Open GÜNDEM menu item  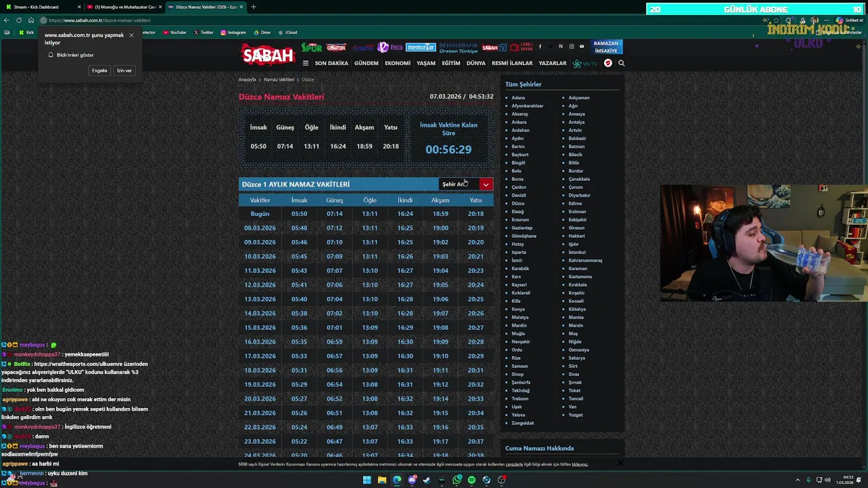366,63
